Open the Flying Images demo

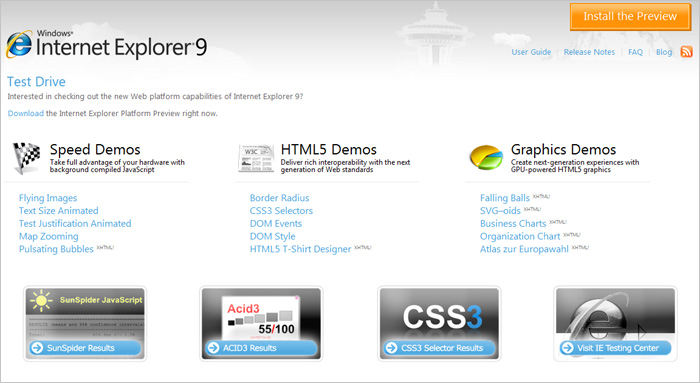[x=48, y=198]
